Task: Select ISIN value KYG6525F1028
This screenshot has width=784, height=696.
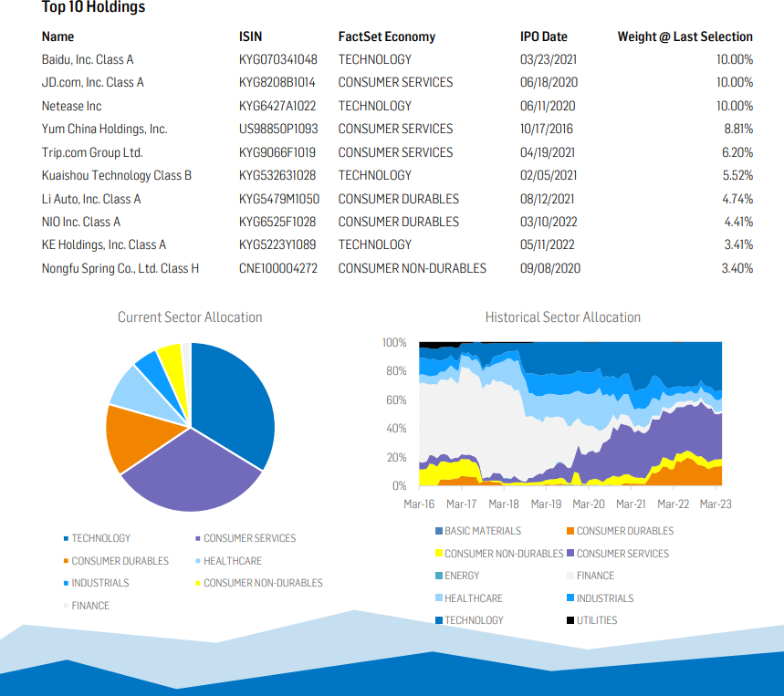Action: coord(277,222)
